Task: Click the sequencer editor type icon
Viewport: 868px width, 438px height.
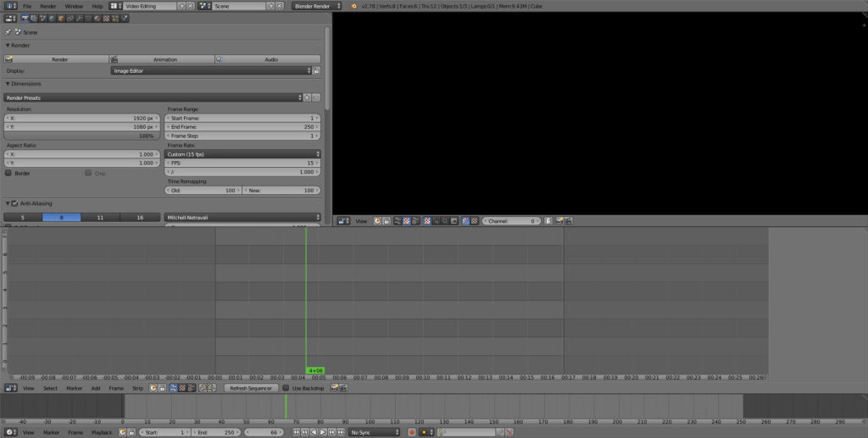Action: (x=10, y=388)
